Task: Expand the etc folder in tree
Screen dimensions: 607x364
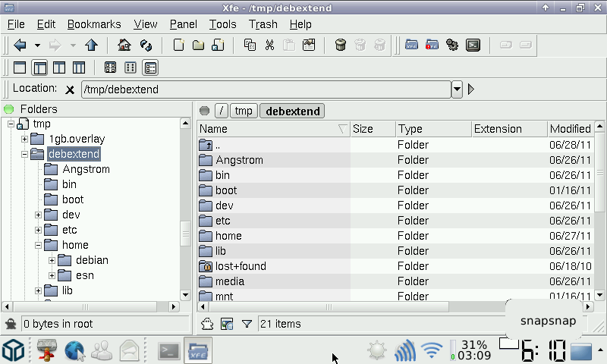Action: [x=38, y=230]
